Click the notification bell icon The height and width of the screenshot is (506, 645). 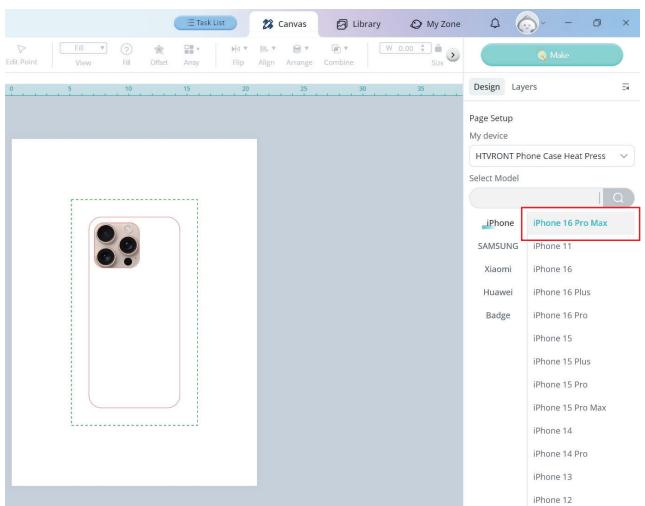(497, 22)
